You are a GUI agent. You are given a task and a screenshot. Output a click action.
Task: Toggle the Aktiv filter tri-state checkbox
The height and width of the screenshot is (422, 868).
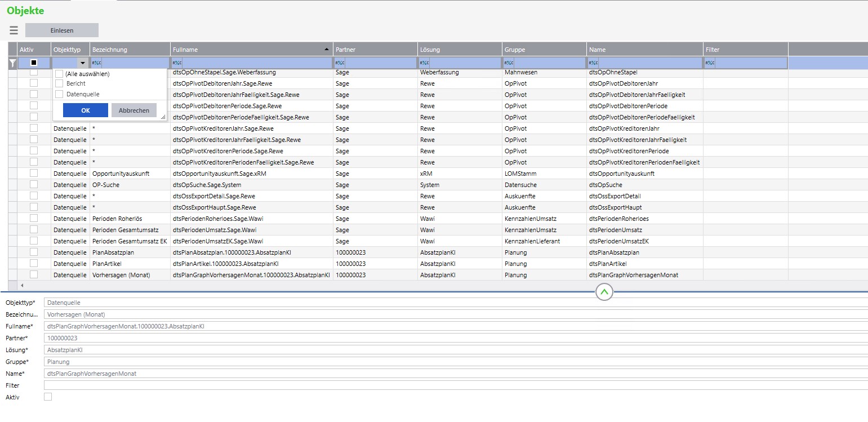tap(34, 63)
